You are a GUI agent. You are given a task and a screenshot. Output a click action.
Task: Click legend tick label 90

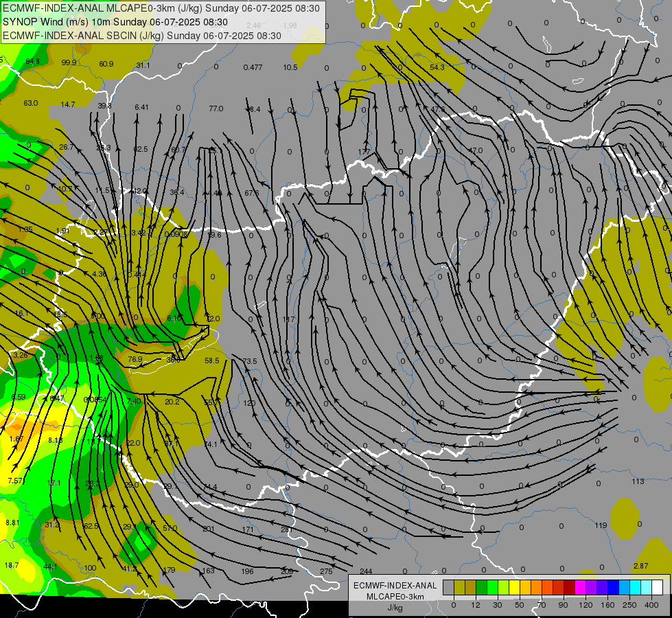pyautogui.click(x=563, y=605)
